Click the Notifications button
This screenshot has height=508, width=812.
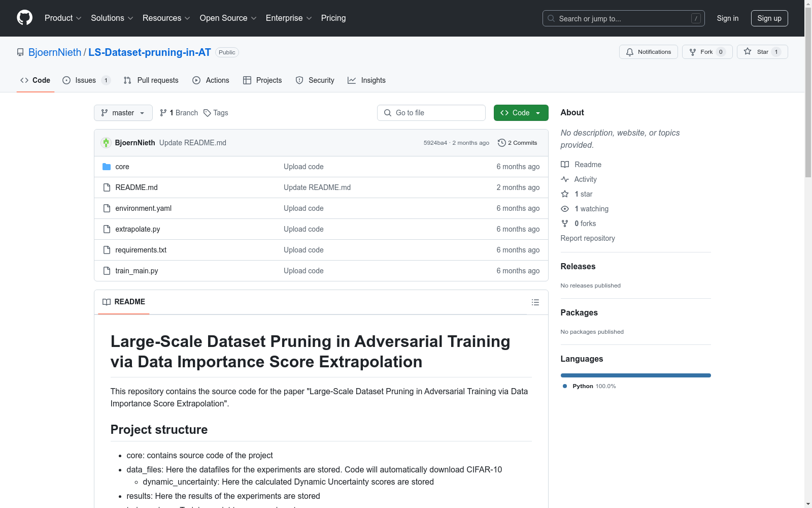click(x=649, y=52)
